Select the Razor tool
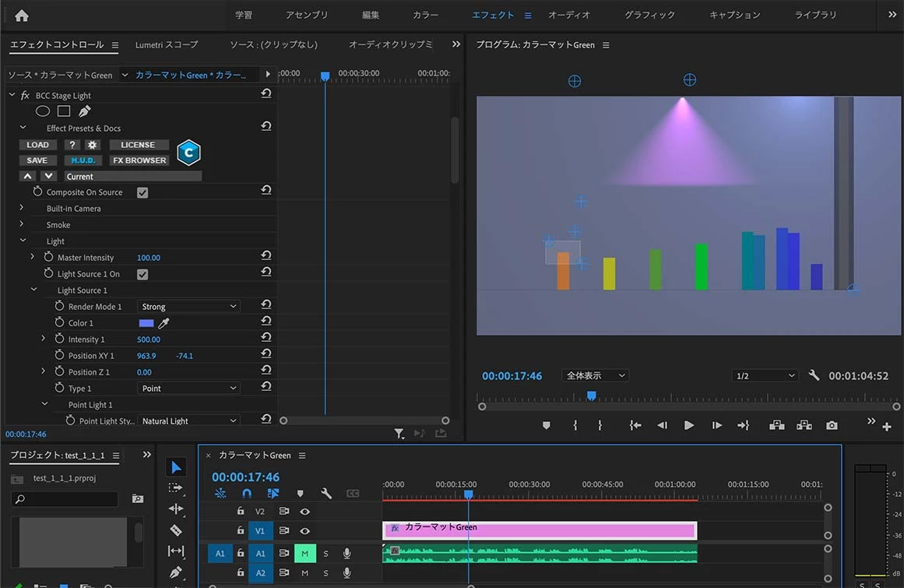The height and width of the screenshot is (588, 904). [x=176, y=530]
